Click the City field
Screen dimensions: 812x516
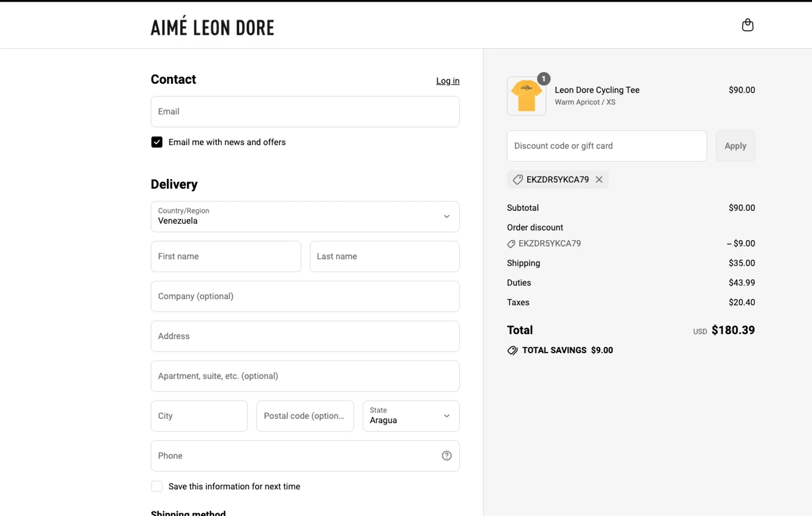199,416
